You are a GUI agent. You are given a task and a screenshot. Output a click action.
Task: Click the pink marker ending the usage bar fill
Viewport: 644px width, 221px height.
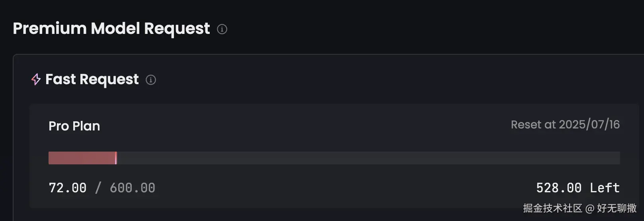(x=116, y=158)
